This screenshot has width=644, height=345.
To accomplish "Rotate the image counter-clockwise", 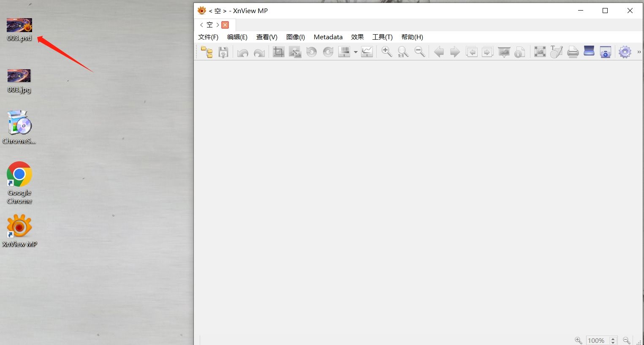I will (x=311, y=52).
